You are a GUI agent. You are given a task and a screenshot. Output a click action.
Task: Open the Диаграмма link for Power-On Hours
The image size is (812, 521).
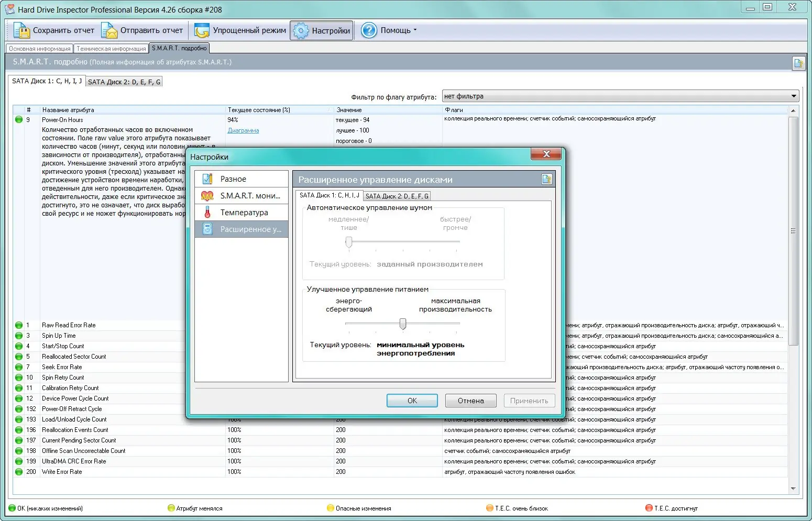point(243,130)
